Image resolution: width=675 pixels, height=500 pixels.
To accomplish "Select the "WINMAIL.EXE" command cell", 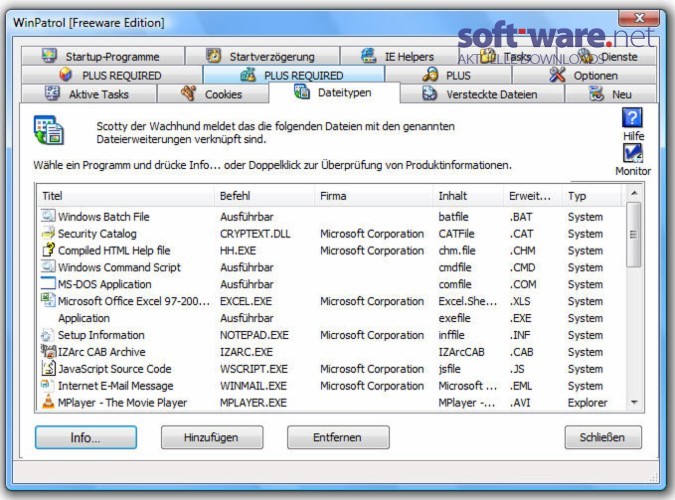I will point(253,385).
